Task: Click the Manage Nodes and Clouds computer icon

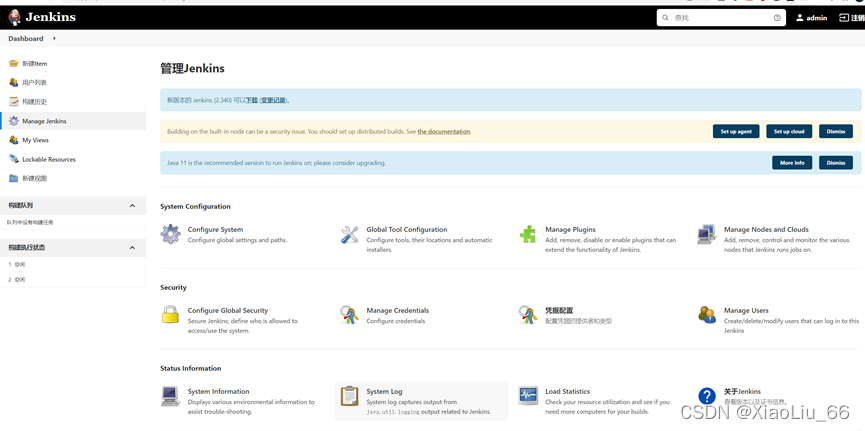Action: pyautogui.click(x=707, y=235)
